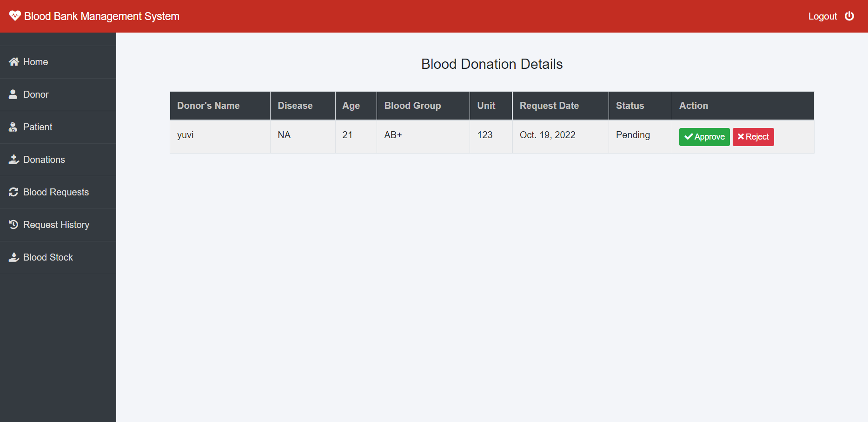The height and width of the screenshot is (422, 868).
Task: Click the home icon in the sidebar
Action: click(13, 62)
